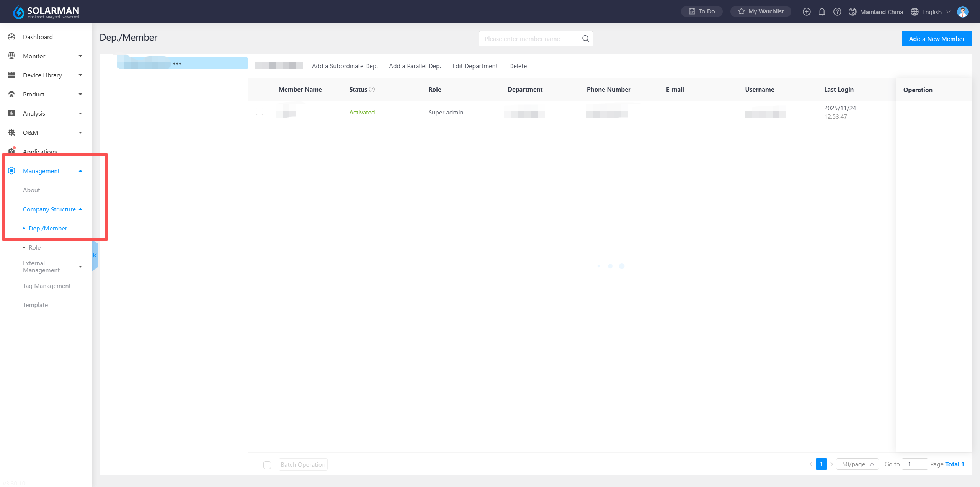Click the SOLARMAN logo
The width and height of the screenshot is (980, 487).
(46, 12)
